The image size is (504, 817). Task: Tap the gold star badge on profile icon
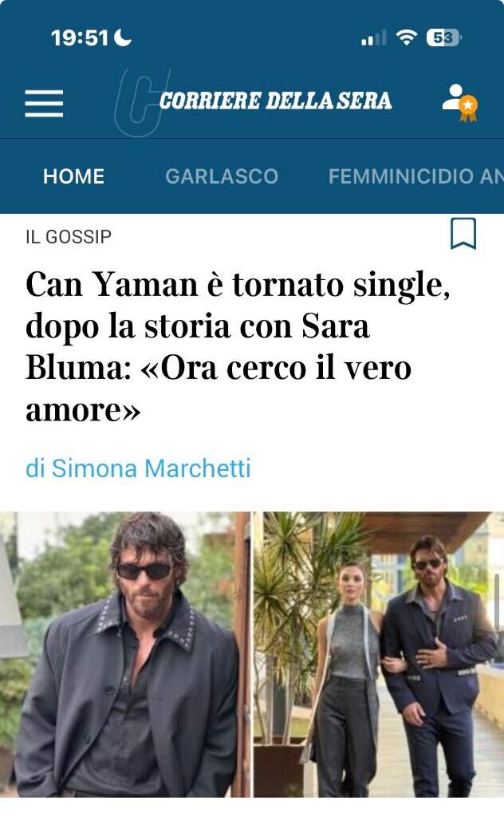468,108
